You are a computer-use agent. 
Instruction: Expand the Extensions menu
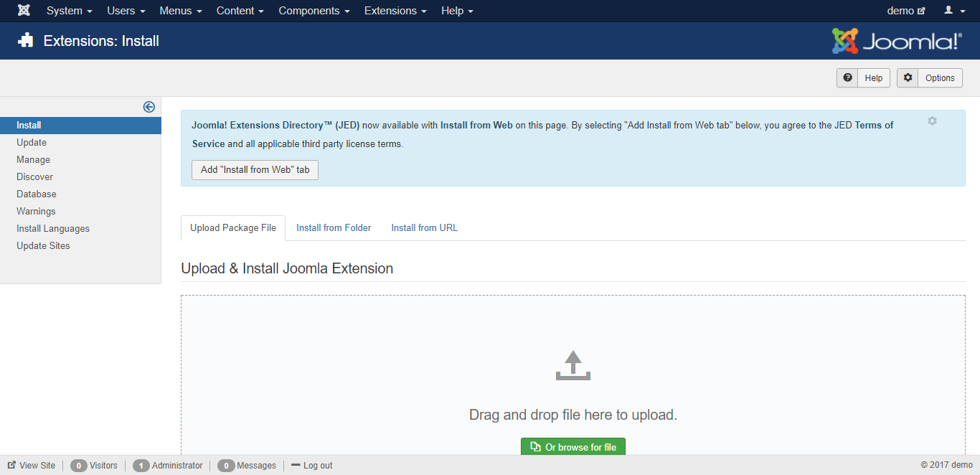coord(395,11)
